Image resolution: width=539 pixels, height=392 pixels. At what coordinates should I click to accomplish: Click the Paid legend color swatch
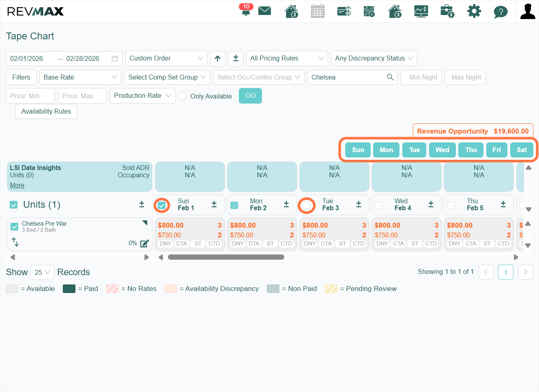click(x=69, y=289)
